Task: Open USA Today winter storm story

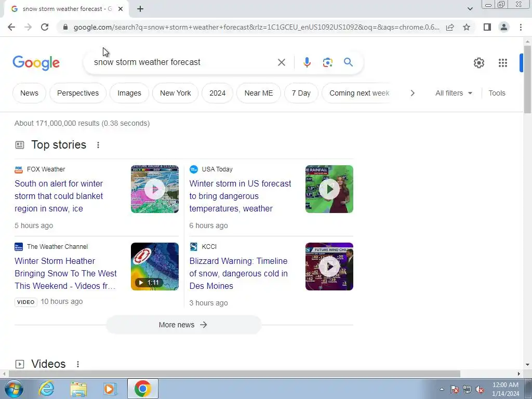Action: pyautogui.click(x=240, y=196)
